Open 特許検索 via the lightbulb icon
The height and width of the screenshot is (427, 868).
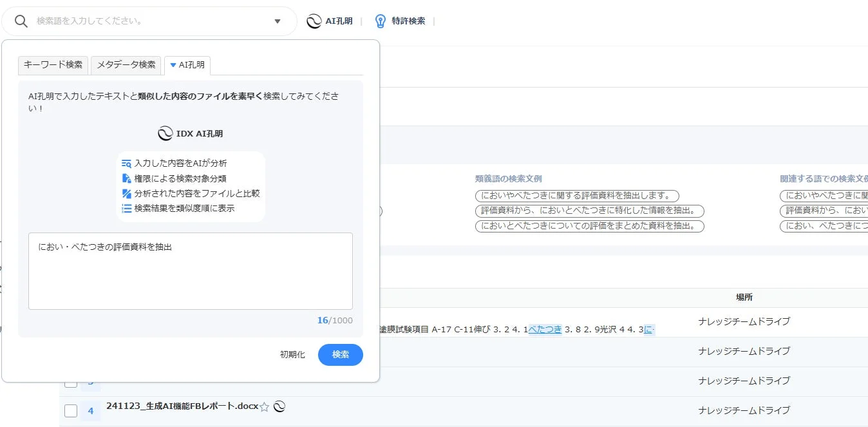pos(380,20)
